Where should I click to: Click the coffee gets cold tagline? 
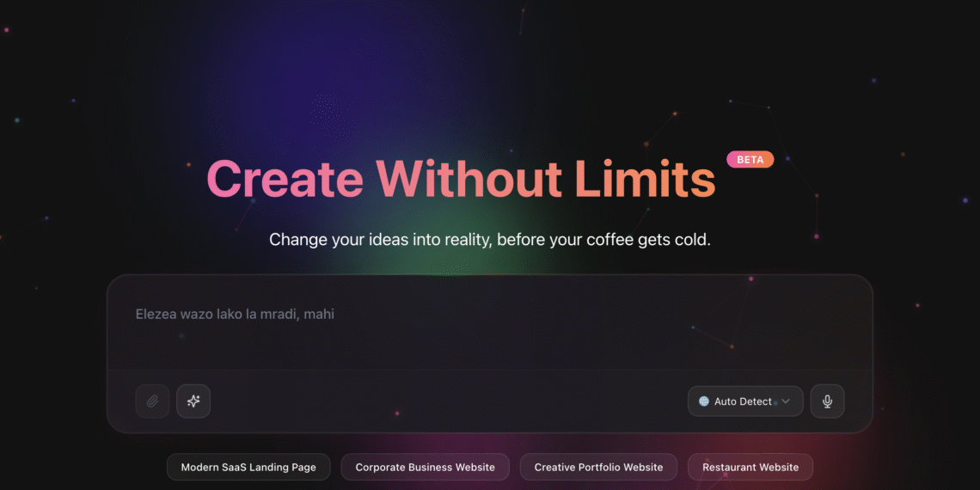(490, 240)
